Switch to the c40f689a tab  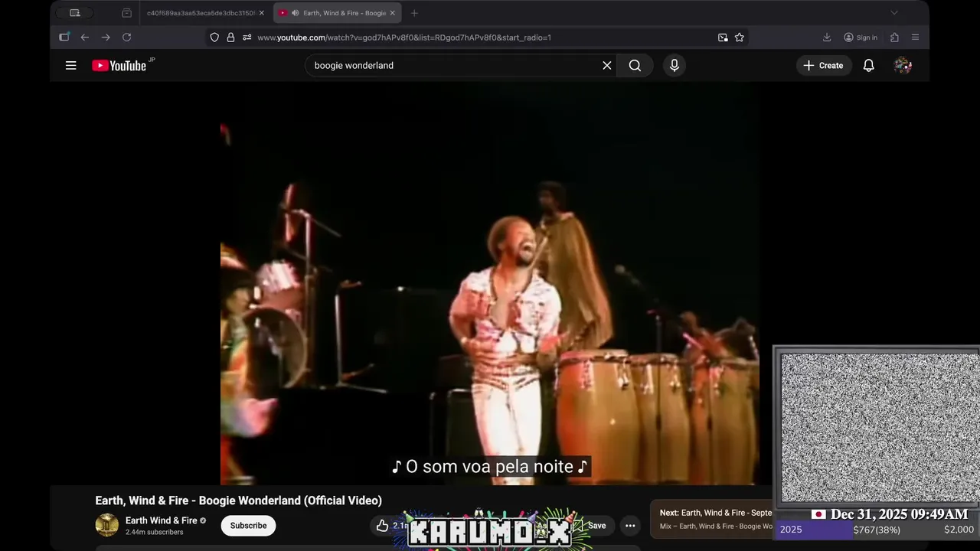tap(201, 13)
